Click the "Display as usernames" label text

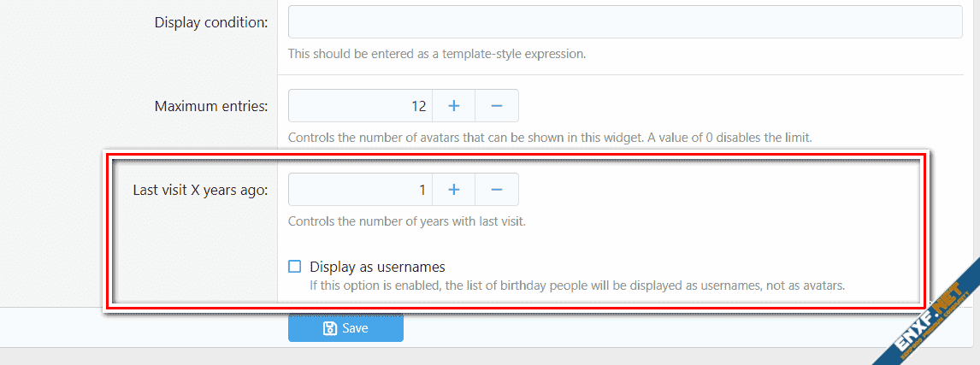click(x=377, y=267)
